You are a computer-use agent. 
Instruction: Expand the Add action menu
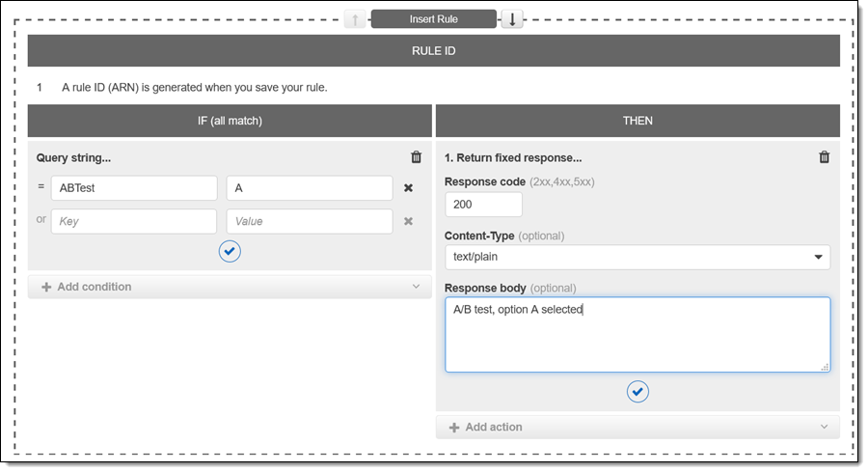[637, 427]
